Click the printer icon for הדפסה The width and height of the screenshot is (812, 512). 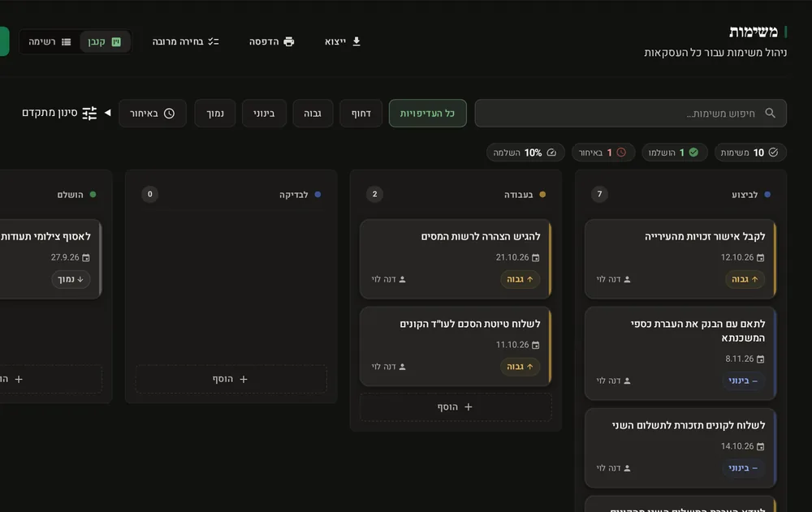[x=289, y=41]
